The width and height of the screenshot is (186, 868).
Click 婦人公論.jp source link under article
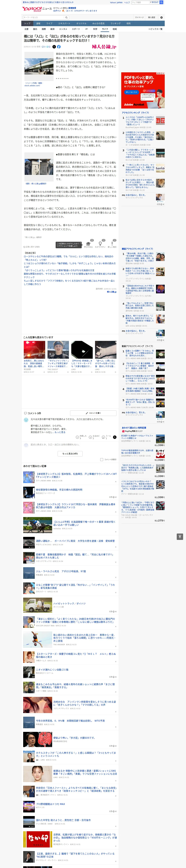[x=111, y=292]
